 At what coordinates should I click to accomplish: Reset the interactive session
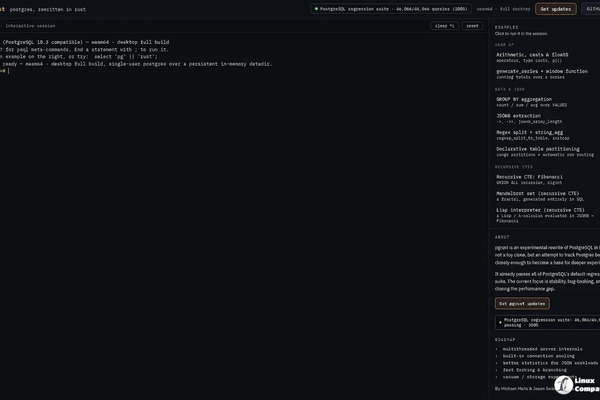click(x=472, y=26)
